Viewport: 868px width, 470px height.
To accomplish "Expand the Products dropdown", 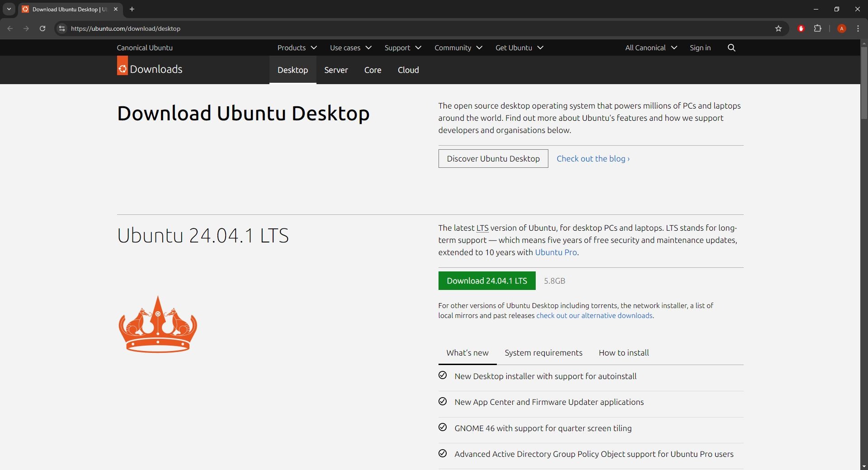I will tap(297, 47).
